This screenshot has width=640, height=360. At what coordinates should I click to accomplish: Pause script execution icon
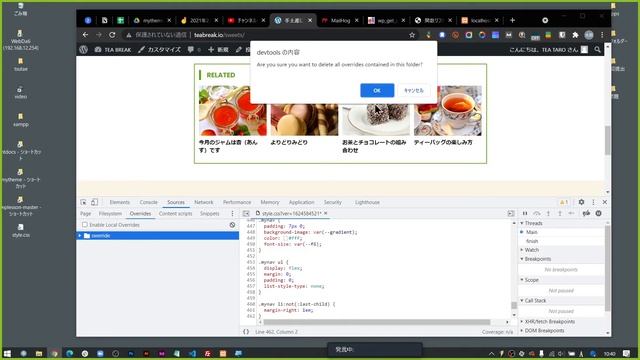pos(525,213)
